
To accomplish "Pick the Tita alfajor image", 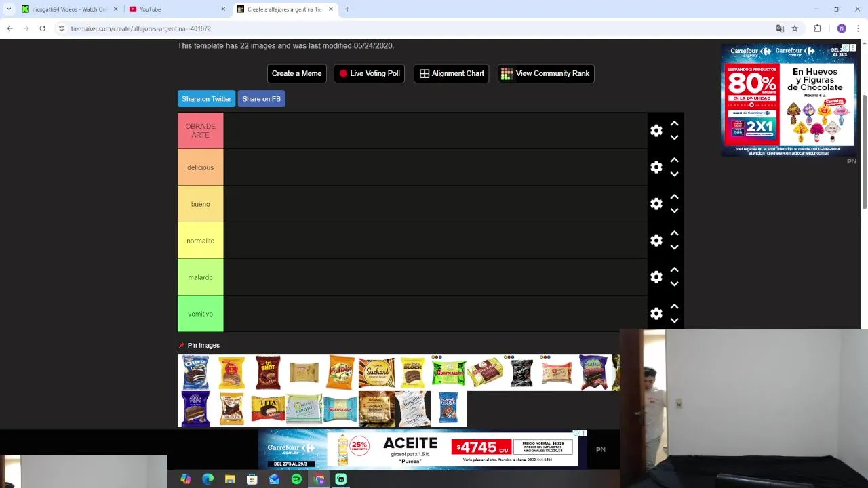I will 268,409.
